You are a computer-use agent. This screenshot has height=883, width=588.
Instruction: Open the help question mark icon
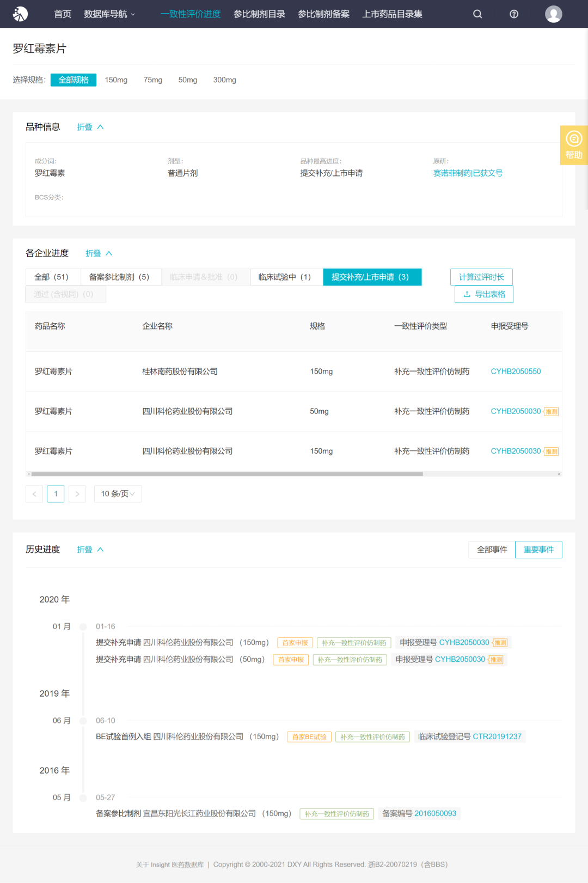pos(514,14)
